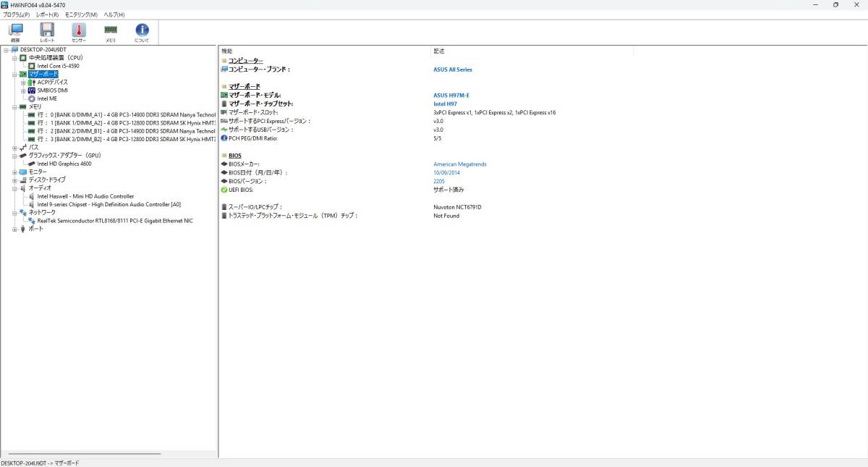868x467 pixels.
Task: Click the Intel ME icon in the tree
Action: point(32,98)
